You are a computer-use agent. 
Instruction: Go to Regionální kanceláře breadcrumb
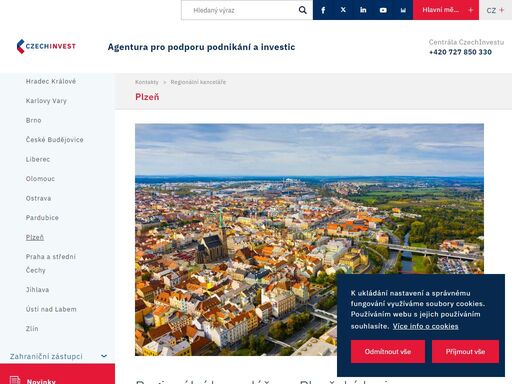pos(198,82)
